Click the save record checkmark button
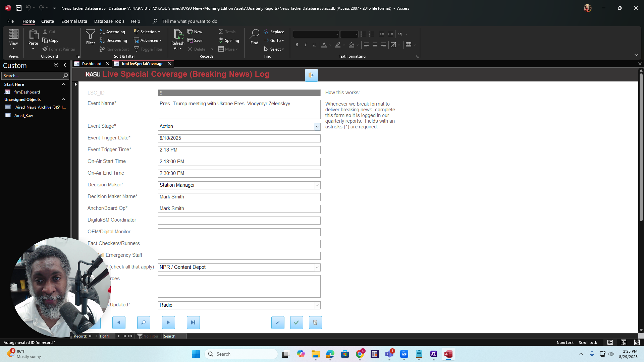The image size is (644, 362). coord(296,322)
